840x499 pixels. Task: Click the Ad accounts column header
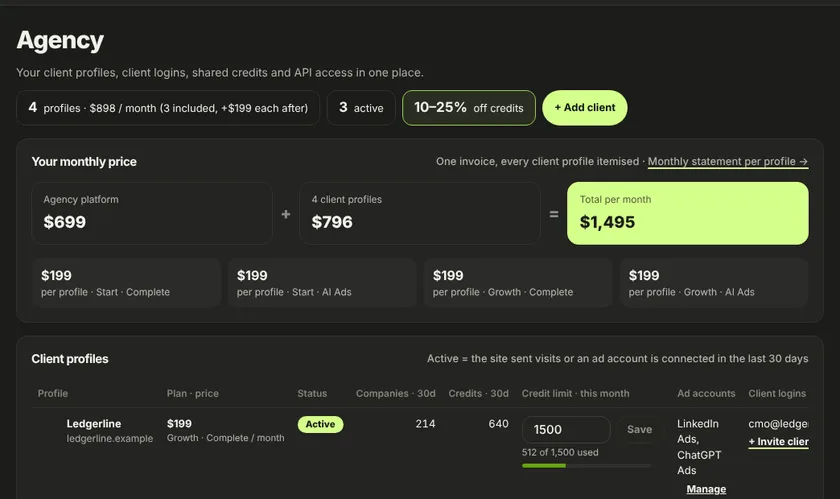(x=706, y=393)
